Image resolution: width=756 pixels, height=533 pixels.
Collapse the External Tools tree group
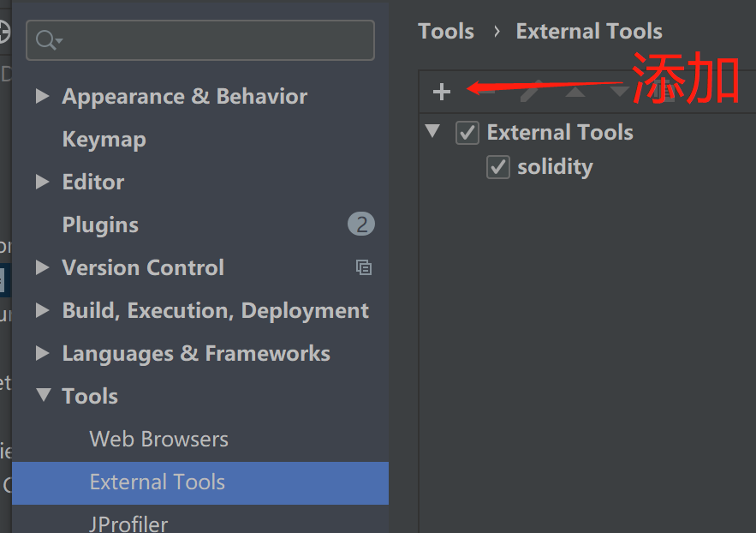coord(433,132)
